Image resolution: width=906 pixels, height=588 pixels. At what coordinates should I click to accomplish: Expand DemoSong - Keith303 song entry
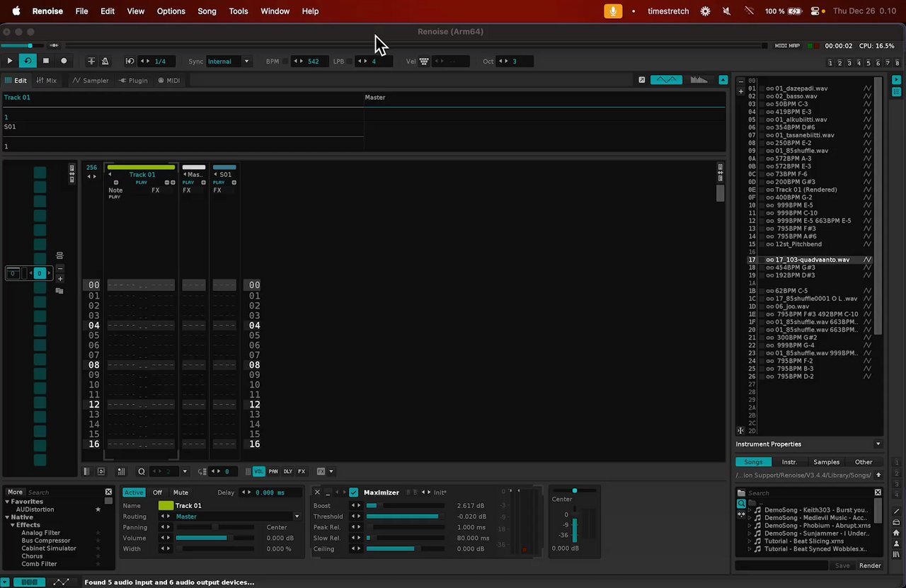point(750,509)
